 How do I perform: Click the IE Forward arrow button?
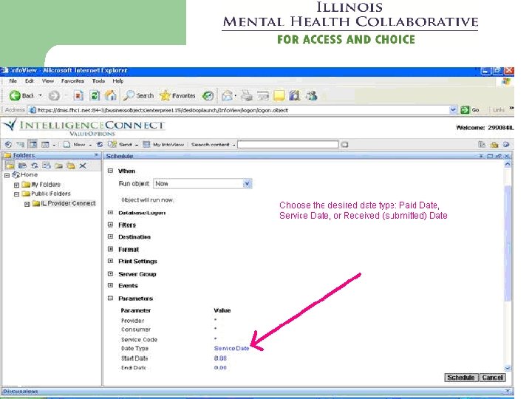[x=54, y=96]
